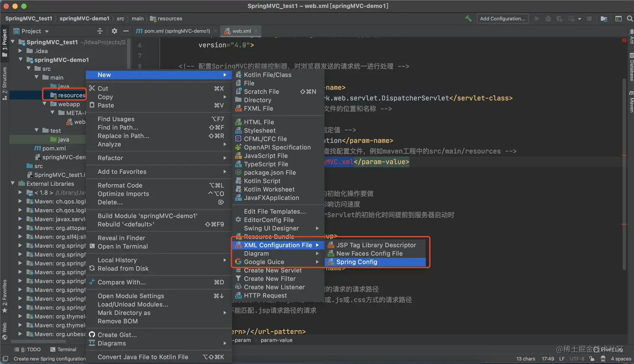Collapse the springMVC-demo1 module node
The height and width of the screenshot is (364, 634).
point(20,60)
